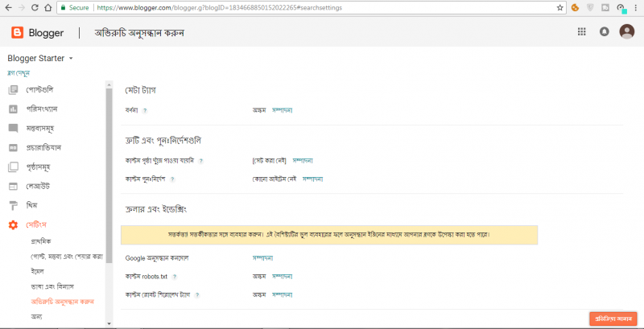The width and height of the screenshot is (644, 329).
Task: Open the পোস্টগুলি menu item
Action: (x=39, y=89)
